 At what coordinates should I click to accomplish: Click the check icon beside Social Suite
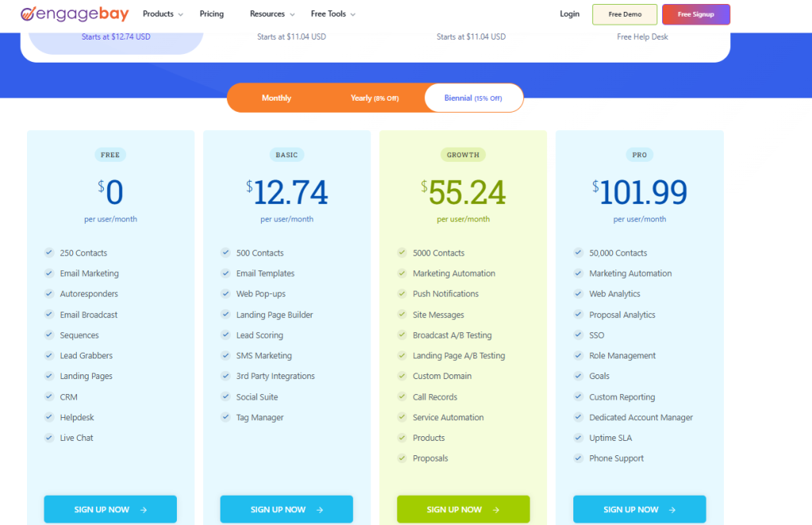pos(226,397)
